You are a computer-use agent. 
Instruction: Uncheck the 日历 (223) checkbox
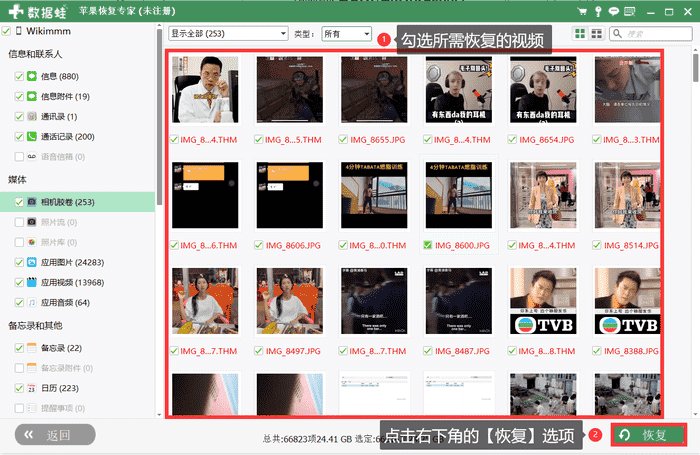pyautogui.click(x=19, y=388)
